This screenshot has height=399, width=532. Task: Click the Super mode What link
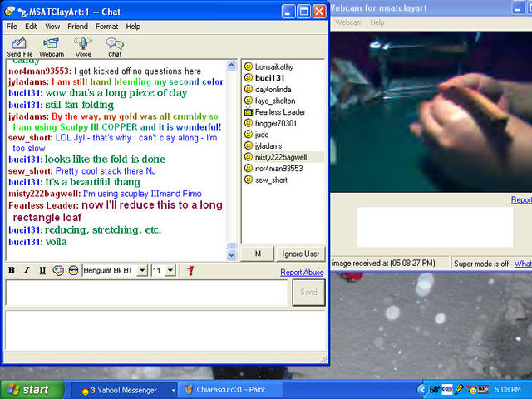click(x=523, y=264)
